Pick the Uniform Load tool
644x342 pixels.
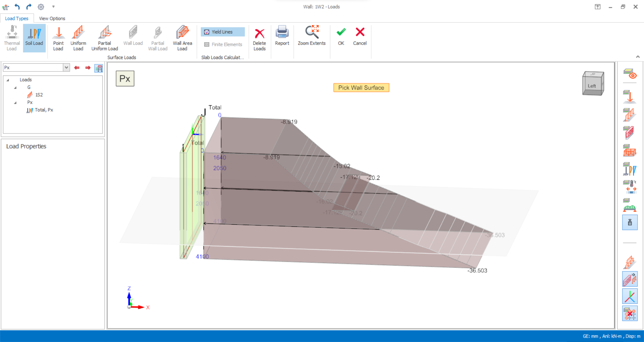(x=78, y=38)
